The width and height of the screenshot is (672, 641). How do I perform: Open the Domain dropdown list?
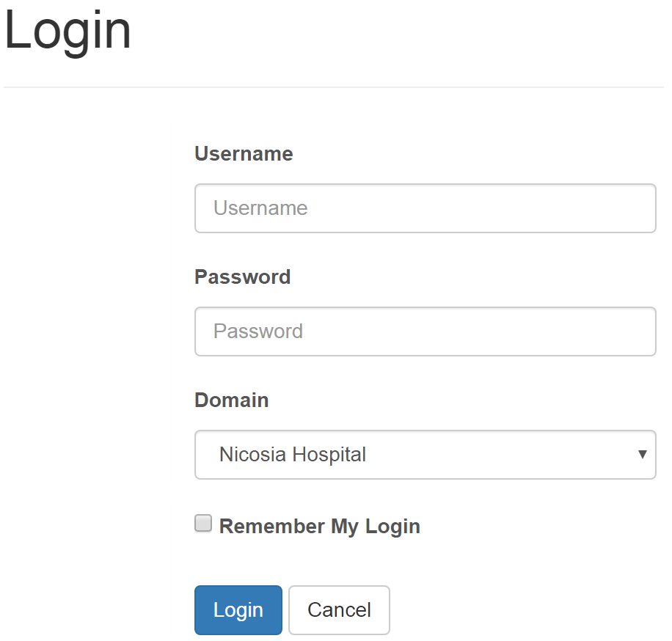coord(425,455)
